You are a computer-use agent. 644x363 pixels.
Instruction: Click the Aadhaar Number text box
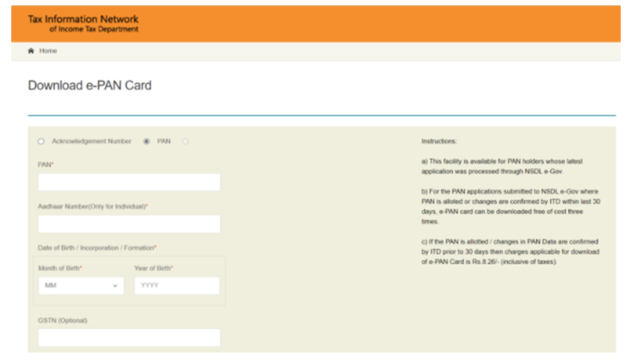pyautogui.click(x=129, y=224)
